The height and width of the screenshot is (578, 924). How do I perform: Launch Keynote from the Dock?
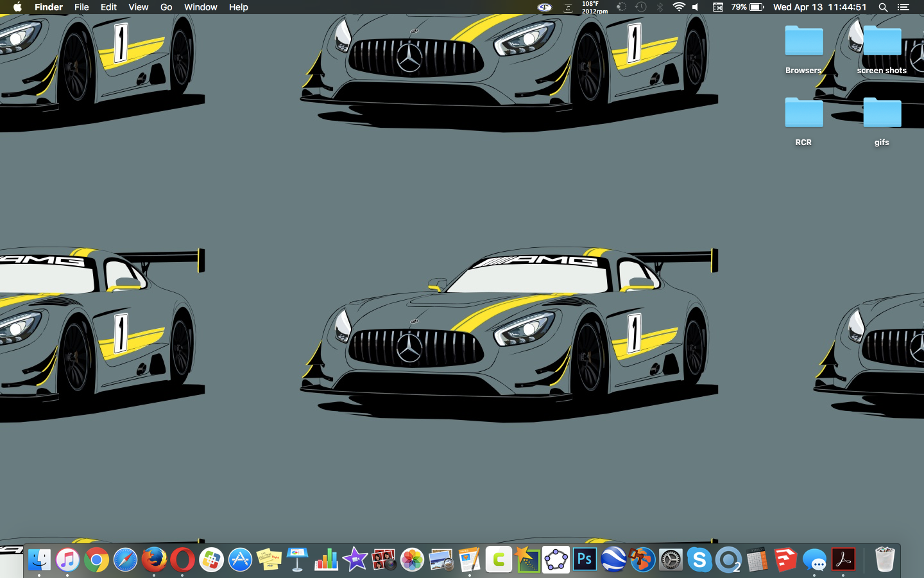click(x=298, y=560)
